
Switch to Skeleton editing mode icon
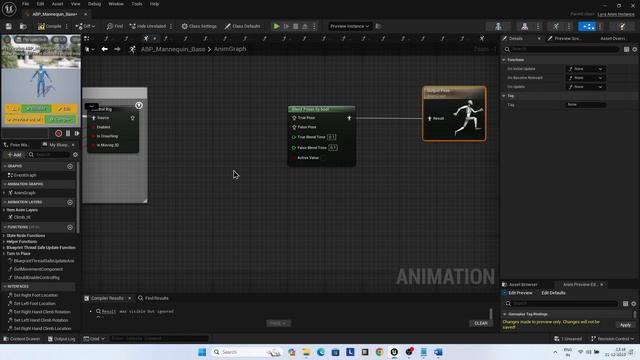498,27
